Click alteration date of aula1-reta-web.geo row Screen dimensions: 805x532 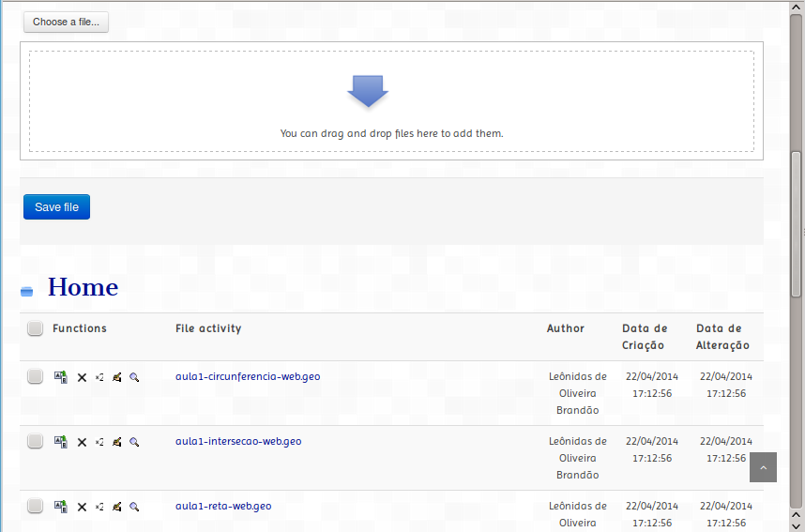point(726,514)
